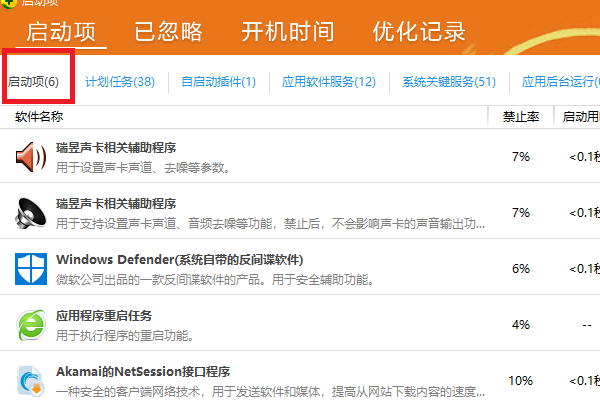This screenshot has height=400, width=600.
Task: Sort by the 禁止率 column header
Action: click(521, 117)
